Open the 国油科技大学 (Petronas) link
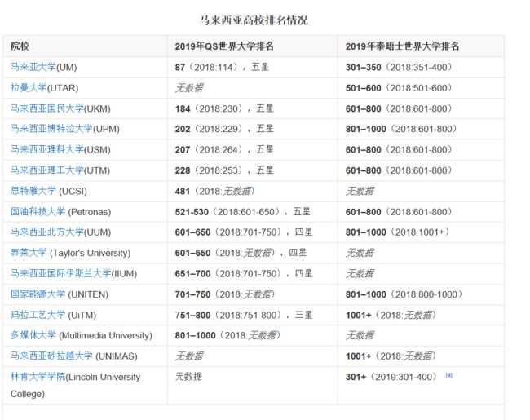The width and height of the screenshot is (530, 420). point(38,212)
